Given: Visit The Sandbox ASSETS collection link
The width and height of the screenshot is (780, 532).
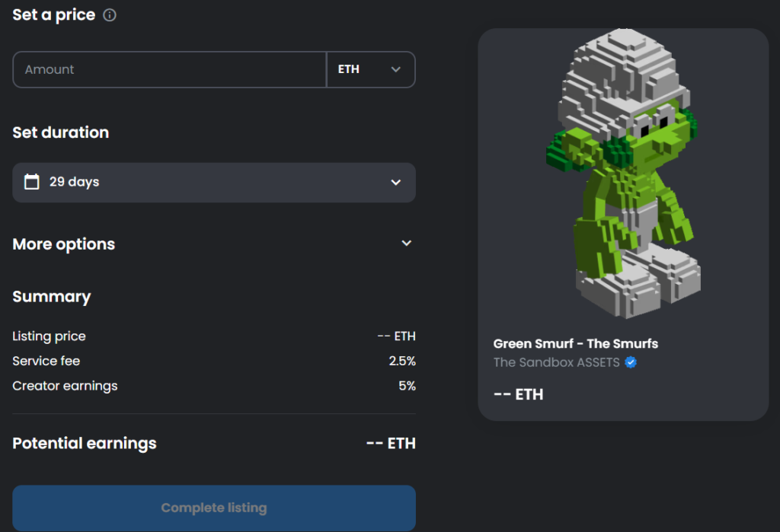Looking at the screenshot, I should coord(556,362).
